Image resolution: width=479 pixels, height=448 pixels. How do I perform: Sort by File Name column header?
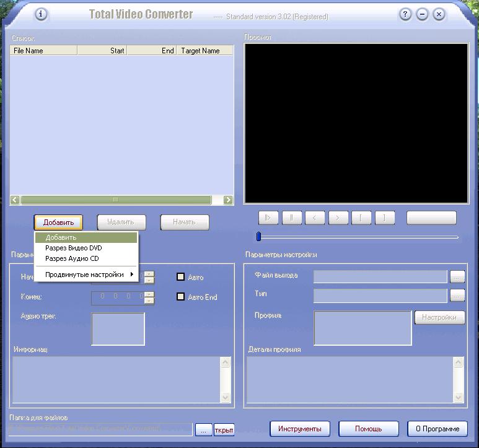pos(43,50)
